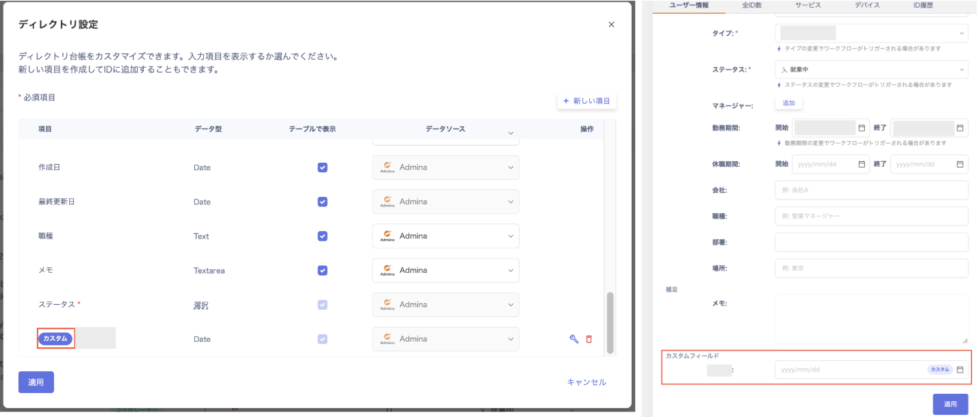Viewport: 980px width, 417px height.
Task: Click the データ型 column header
Action: [x=208, y=129]
